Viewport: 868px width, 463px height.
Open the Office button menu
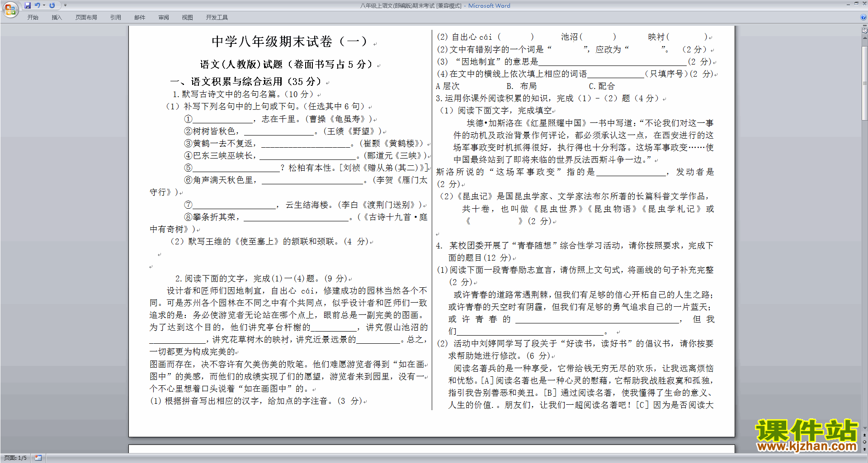[x=10, y=9]
